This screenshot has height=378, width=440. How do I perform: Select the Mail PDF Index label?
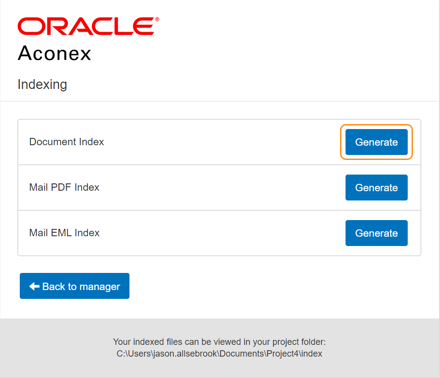point(64,187)
